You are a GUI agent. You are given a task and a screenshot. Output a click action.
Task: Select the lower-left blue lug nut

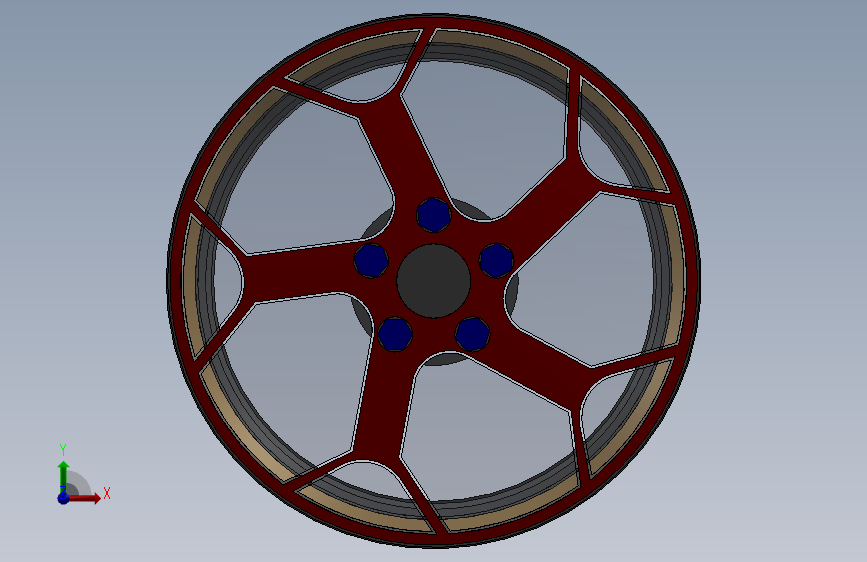pos(395,334)
